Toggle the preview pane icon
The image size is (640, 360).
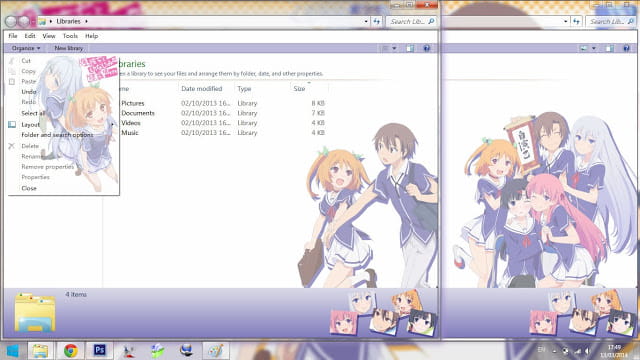[x=410, y=48]
